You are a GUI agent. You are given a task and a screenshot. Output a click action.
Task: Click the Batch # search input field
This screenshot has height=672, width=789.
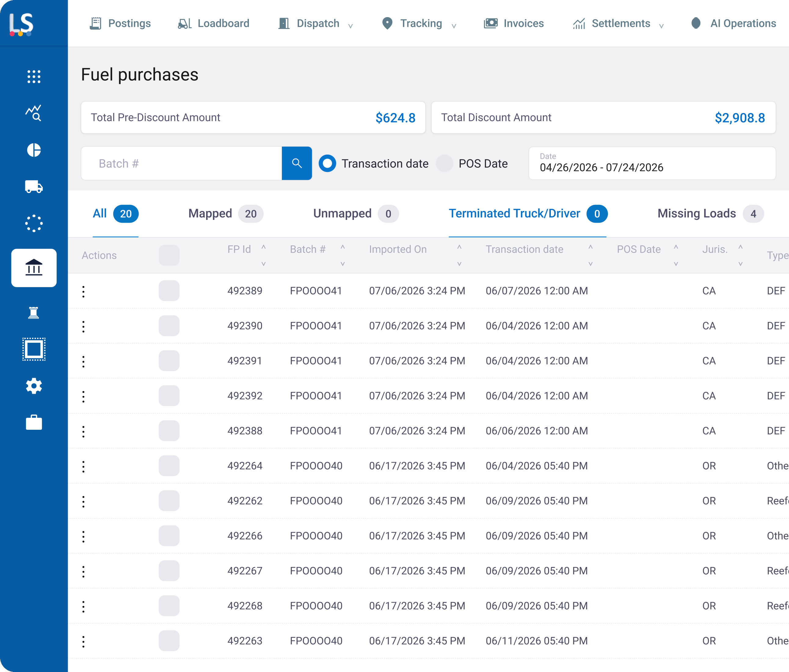point(182,163)
